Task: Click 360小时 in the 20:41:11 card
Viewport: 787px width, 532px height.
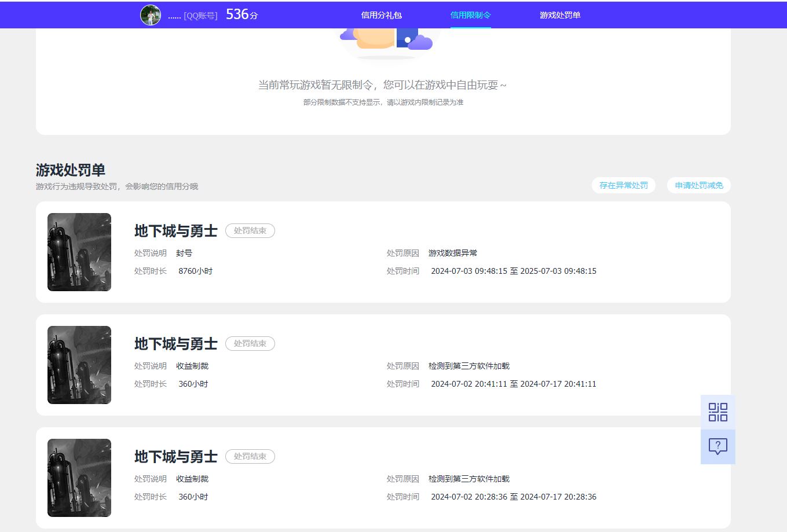Action: pyautogui.click(x=193, y=384)
